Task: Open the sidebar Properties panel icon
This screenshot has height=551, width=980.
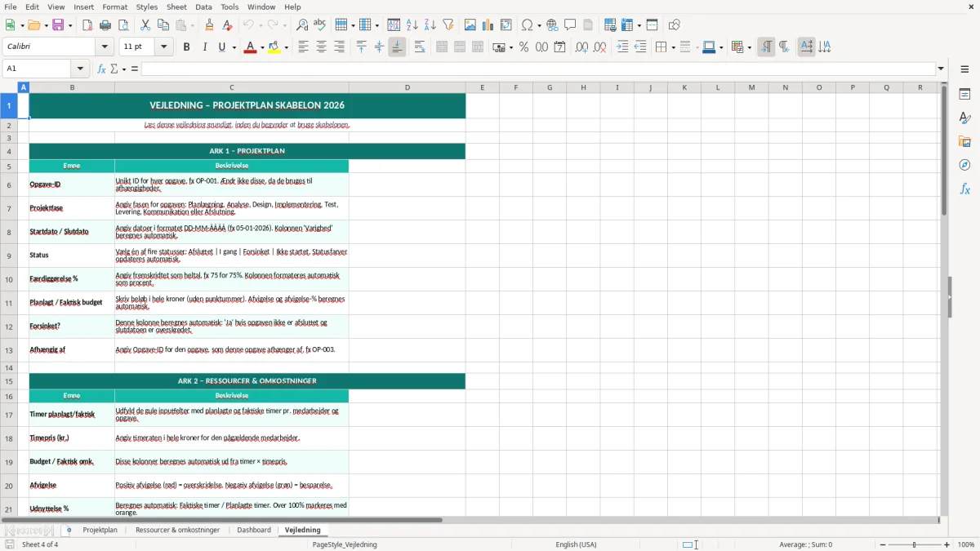Action: [964, 95]
